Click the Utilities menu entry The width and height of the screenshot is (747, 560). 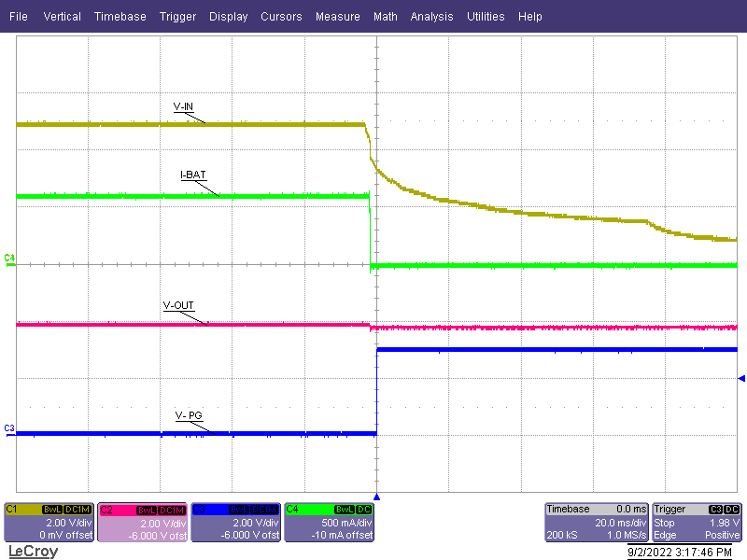486,16
